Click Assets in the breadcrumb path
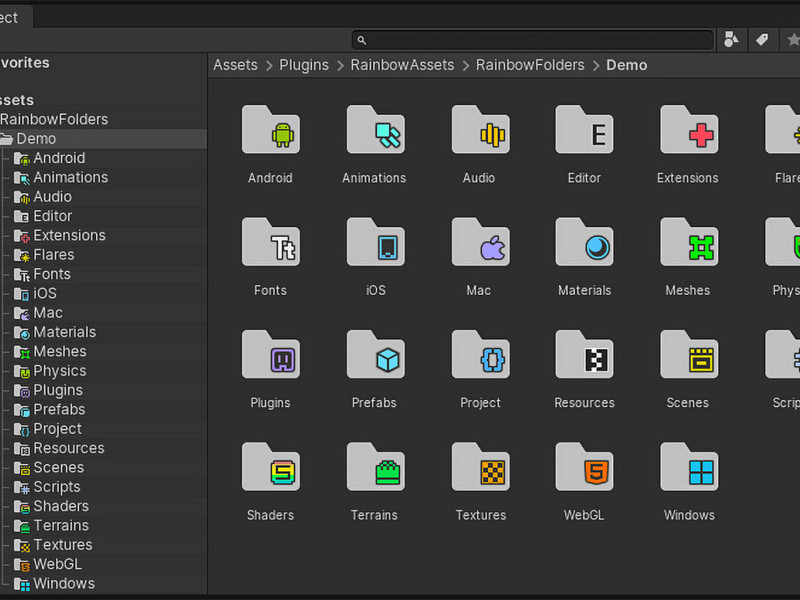This screenshot has width=800, height=600. point(235,65)
